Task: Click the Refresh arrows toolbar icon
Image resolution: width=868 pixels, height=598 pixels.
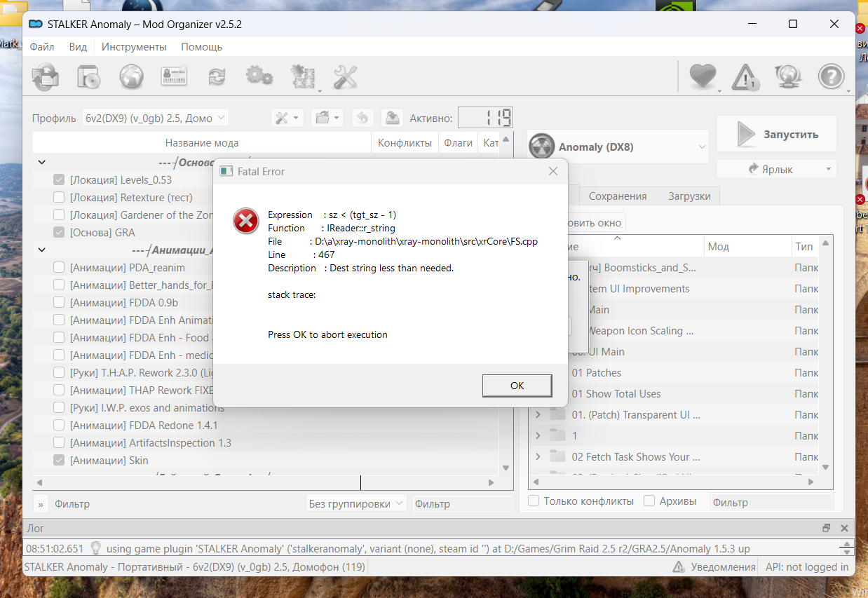Action: click(217, 76)
